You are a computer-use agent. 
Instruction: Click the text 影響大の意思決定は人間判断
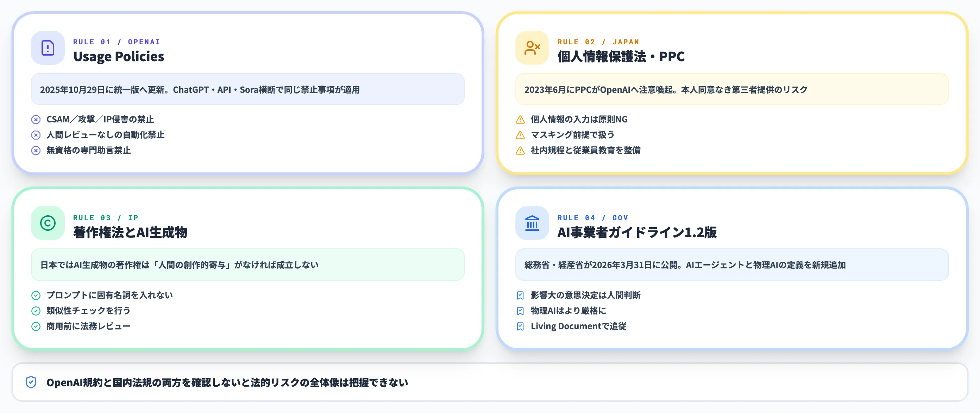tap(585, 295)
